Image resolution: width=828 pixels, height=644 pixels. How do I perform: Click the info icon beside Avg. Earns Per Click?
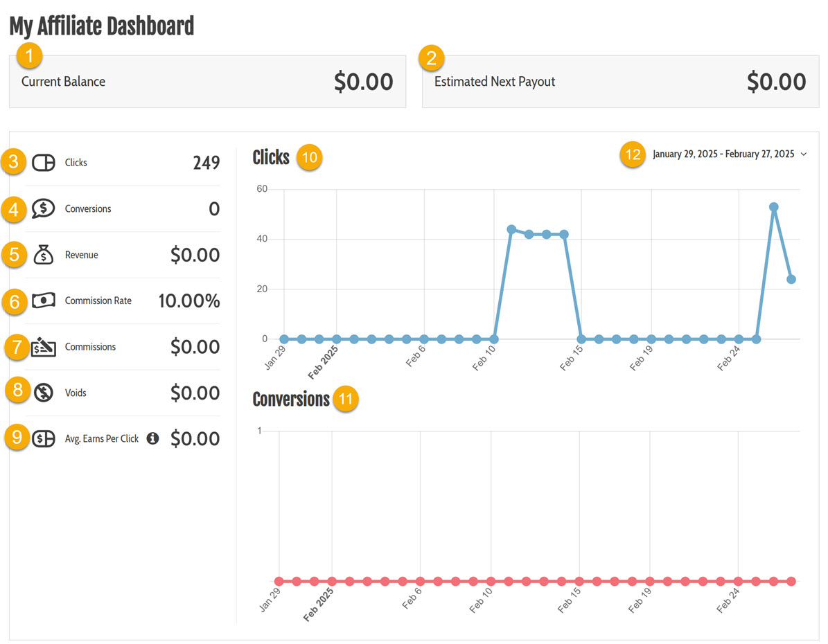pyautogui.click(x=153, y=438)
